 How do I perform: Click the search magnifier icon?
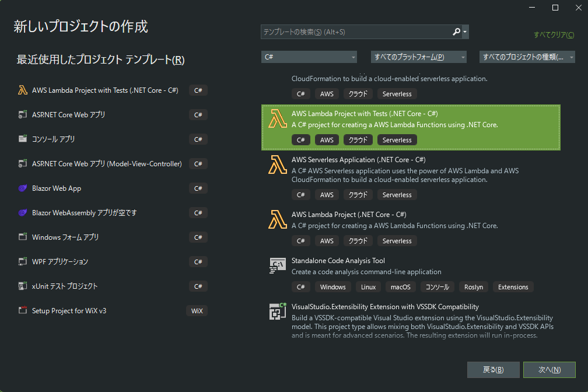coord(456,32)
